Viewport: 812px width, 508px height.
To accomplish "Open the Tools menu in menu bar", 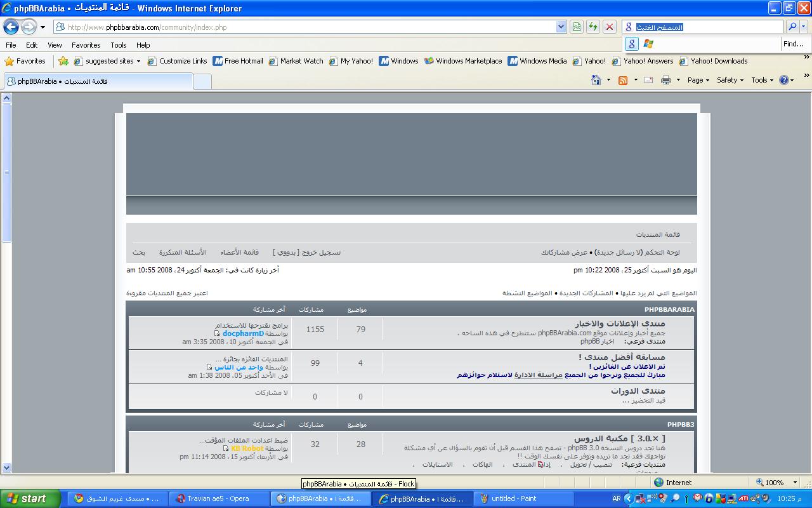I will coord(118,45).
